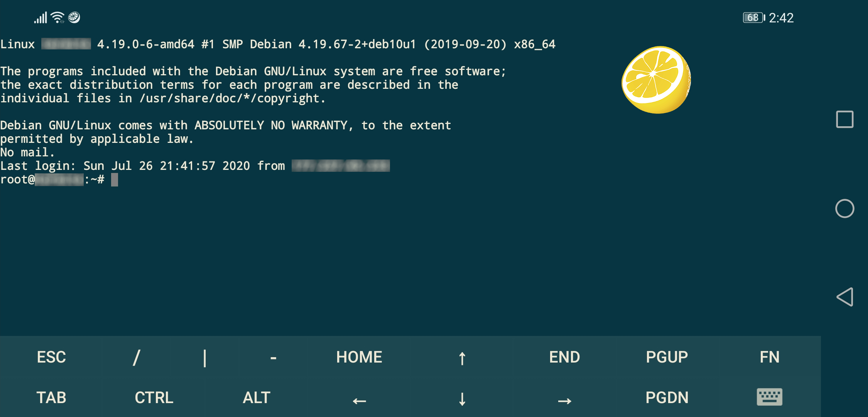Tap the HOME key
This screenshot has height=417, width=868.
pos(359,357)
